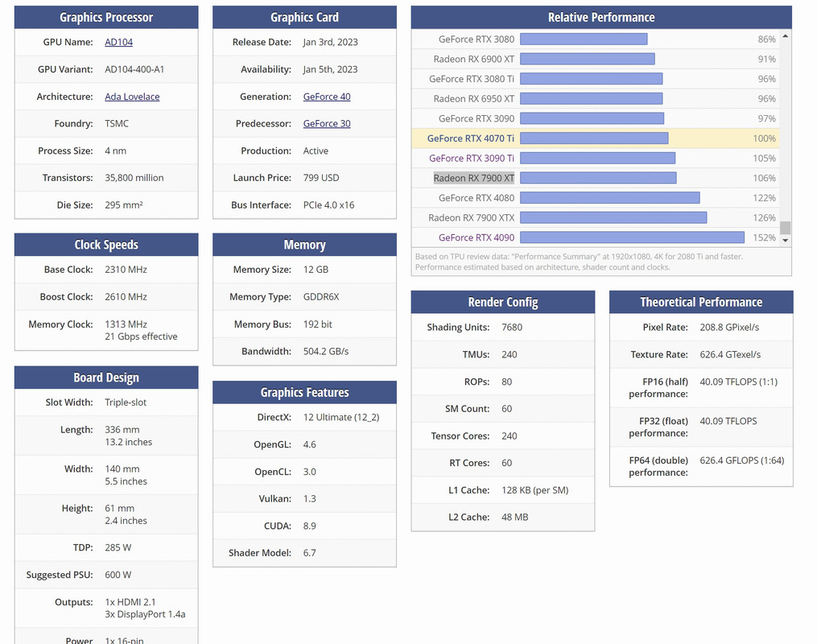Image resolution: width=817 pixels, height=644 pixels.
Task: Click the Radeon RX 6950 XT entry
Action: pyautogui.click(x=473, y=98)
